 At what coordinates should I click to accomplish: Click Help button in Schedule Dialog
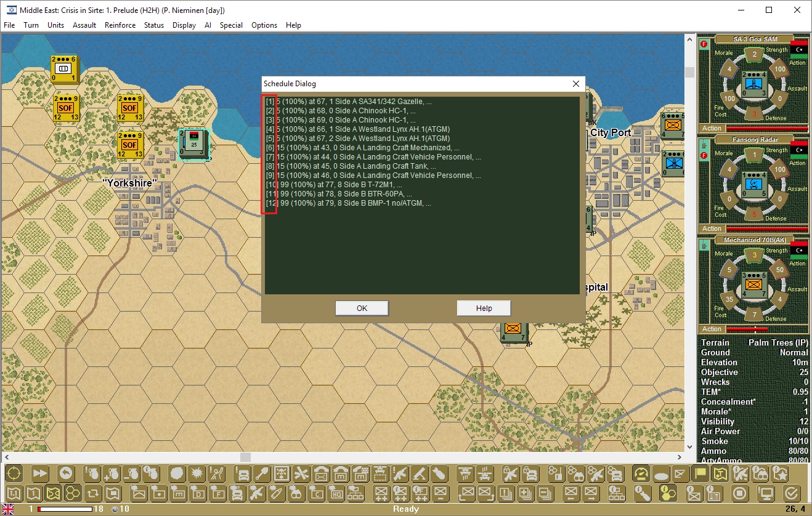click(484, 308)
